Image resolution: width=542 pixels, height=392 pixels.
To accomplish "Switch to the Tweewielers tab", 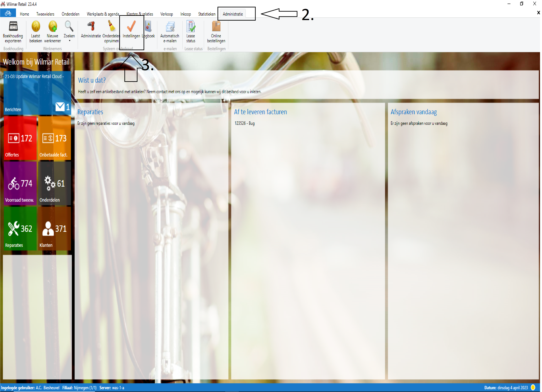I will click(x=45, y=14).
